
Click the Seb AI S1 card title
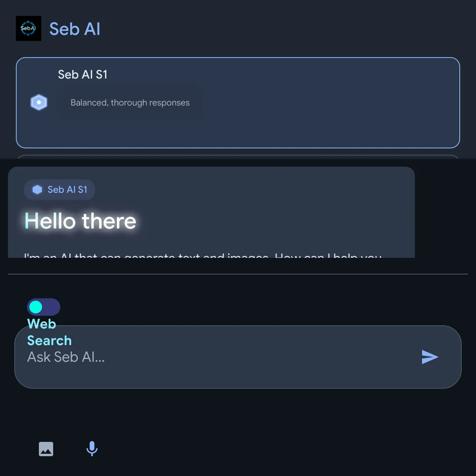point(83,75)
